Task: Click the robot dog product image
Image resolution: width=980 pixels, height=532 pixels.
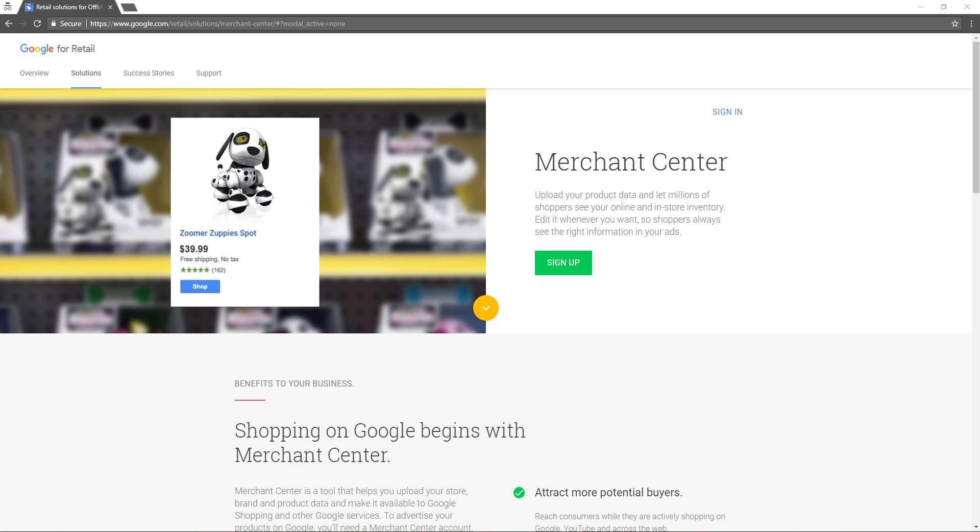Action: 243,171
